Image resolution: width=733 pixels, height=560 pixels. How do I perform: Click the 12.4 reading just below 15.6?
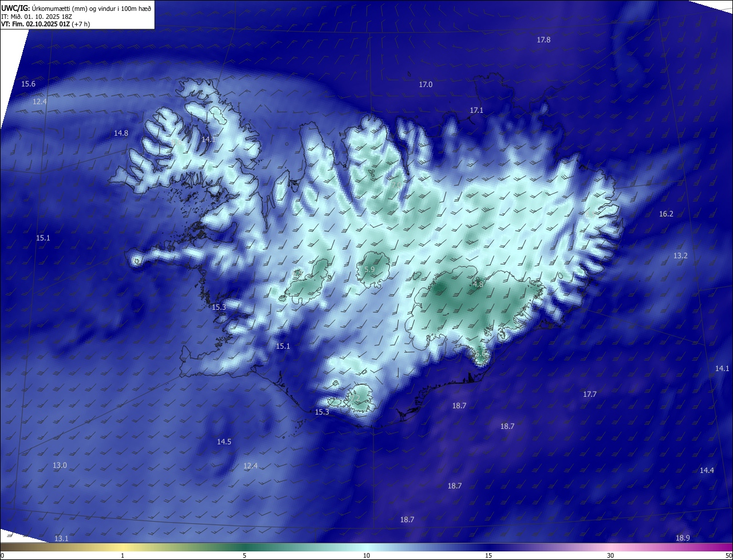pyautogui.click(x=40, y=101)
